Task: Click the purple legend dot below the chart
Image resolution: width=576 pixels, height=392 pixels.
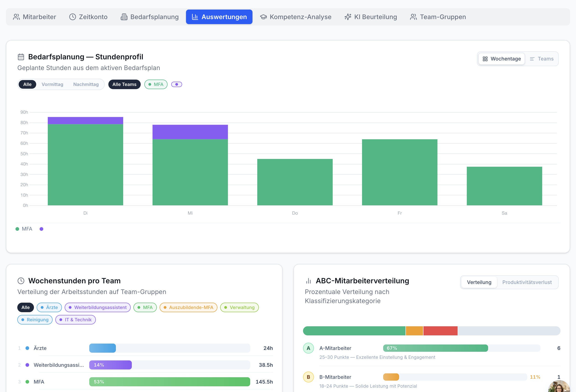Action: pyautogui.click(x=41, y=229)
